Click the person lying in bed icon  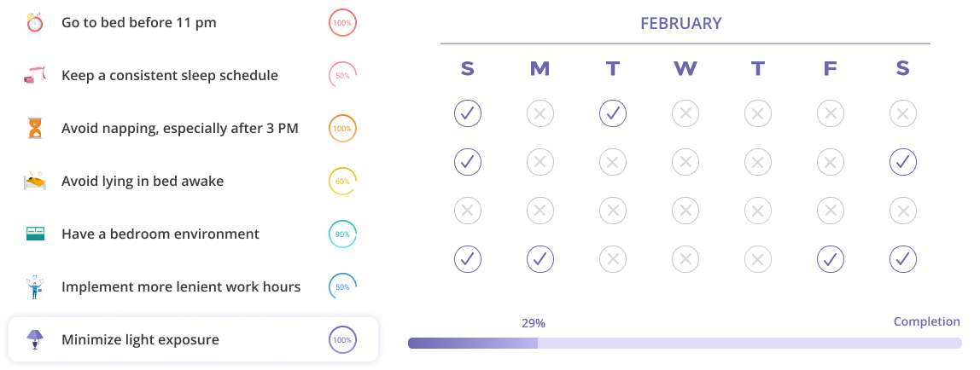point(35,181)
